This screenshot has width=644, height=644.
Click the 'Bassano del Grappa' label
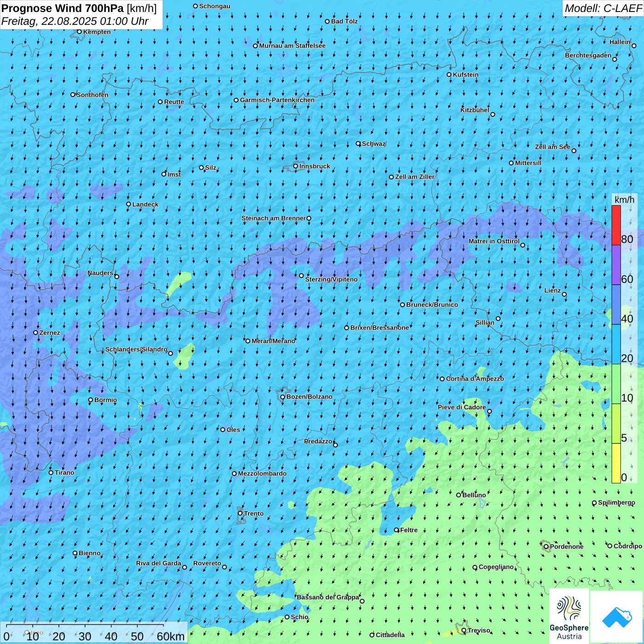tap(328, 597)
